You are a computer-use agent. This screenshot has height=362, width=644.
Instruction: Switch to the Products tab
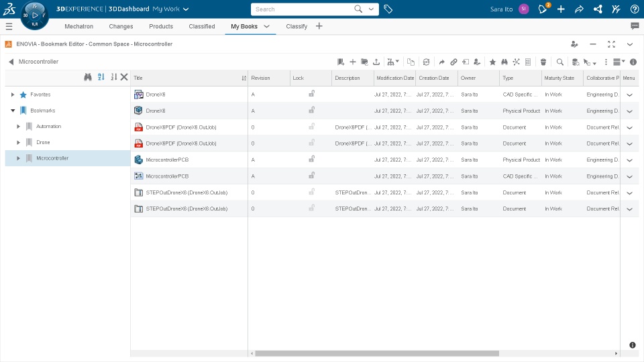pyautogui.click(x=161, y=26)
